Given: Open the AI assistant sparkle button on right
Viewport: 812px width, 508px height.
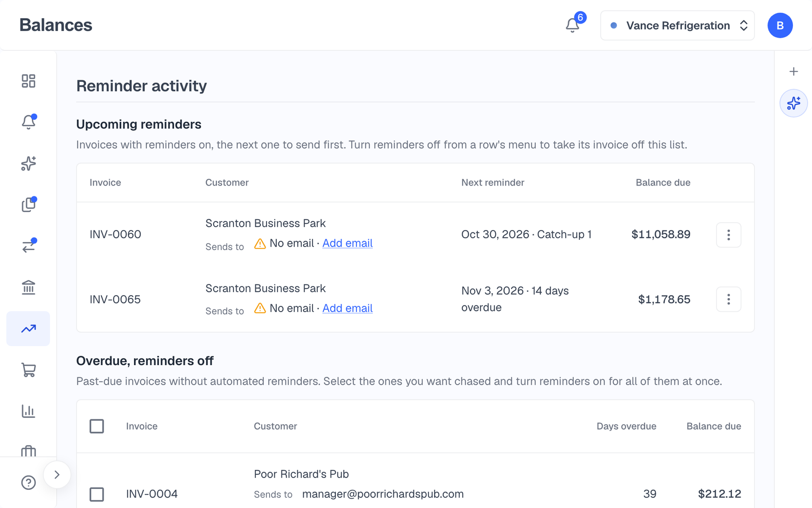Looking at the screenshot, I should [793, 103].
